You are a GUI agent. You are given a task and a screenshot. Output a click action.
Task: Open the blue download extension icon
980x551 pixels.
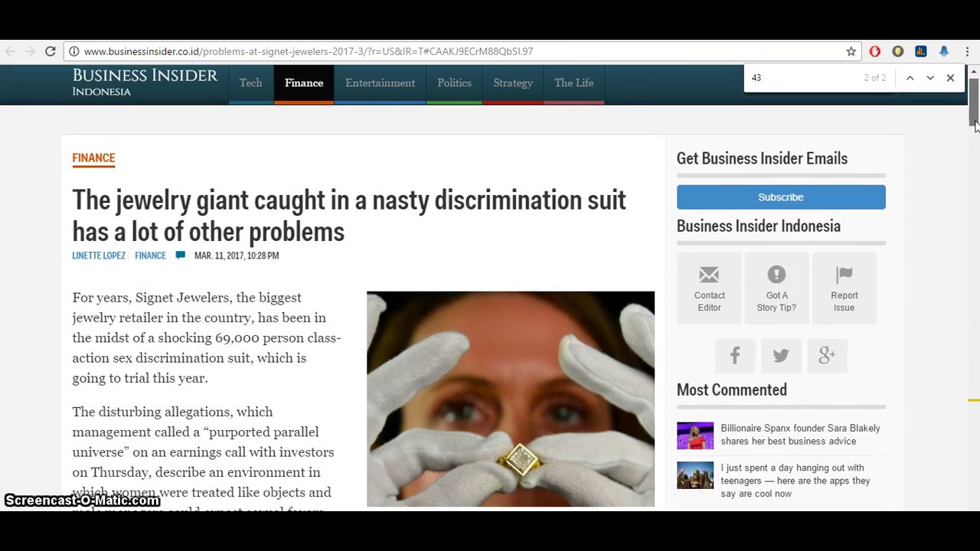point(943,51)
